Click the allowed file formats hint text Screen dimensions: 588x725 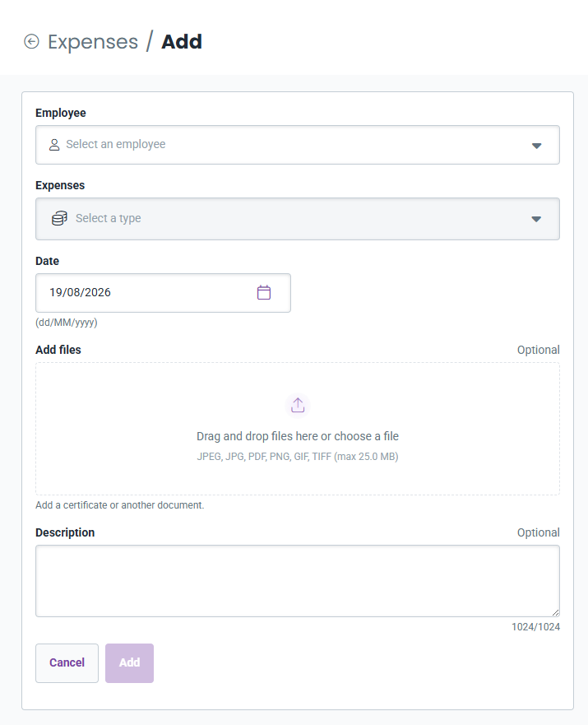pyautogui.click(x=298, y=457)
